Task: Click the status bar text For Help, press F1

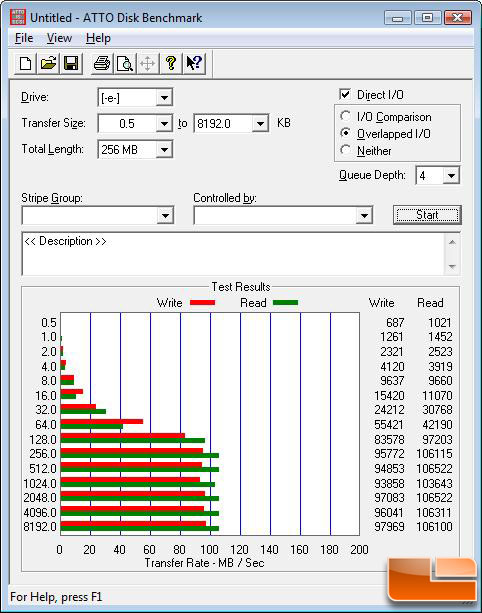Action: coord(56,597)
